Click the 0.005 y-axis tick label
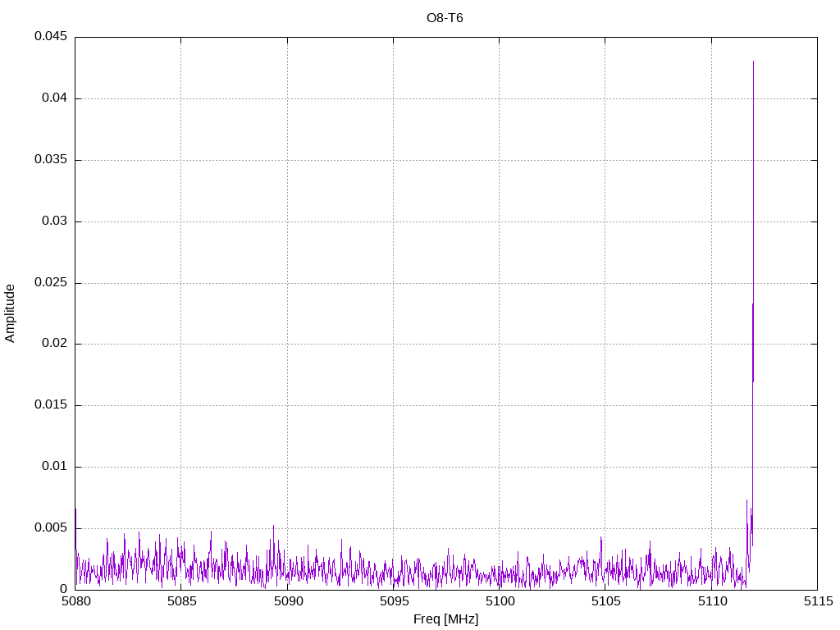 coord(50,528)
